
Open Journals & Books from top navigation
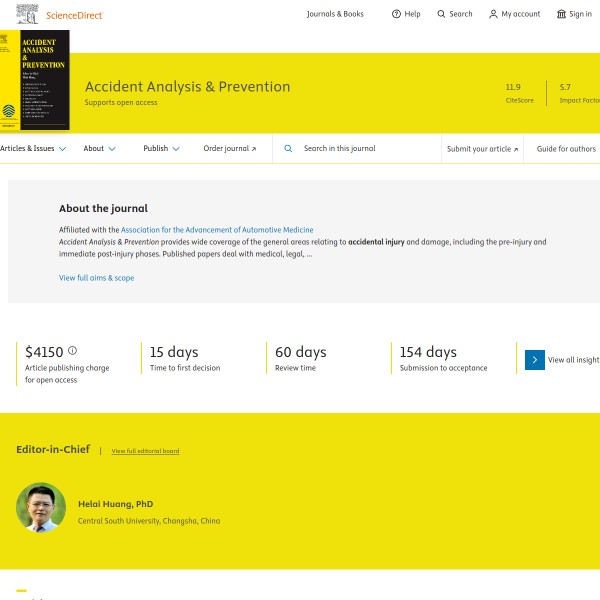tap(335, 14)
